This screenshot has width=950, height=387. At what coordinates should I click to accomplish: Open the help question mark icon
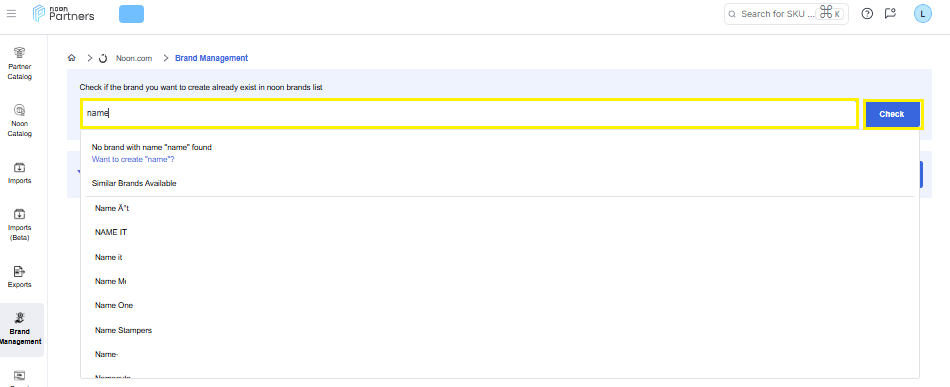click(x=867, y=13)
